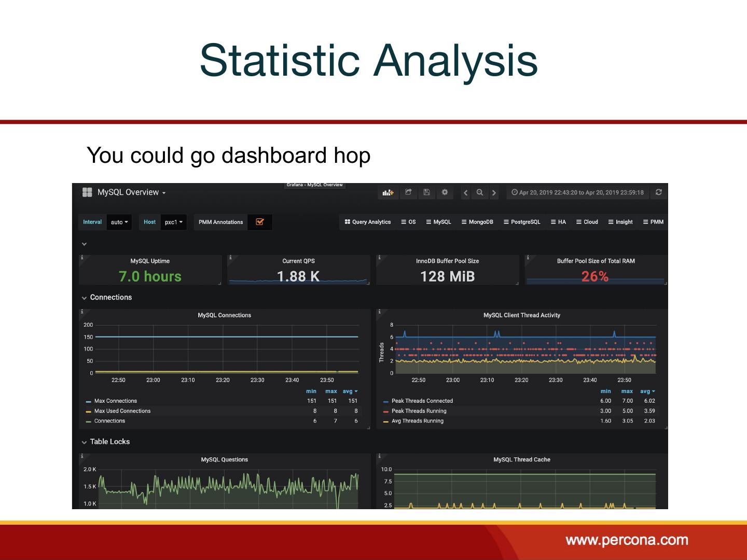The width and height of the screenshot is (747, 560).
Task: Open info icon on Buffer Pool Size of Total RAM
Action: [528, 257]
